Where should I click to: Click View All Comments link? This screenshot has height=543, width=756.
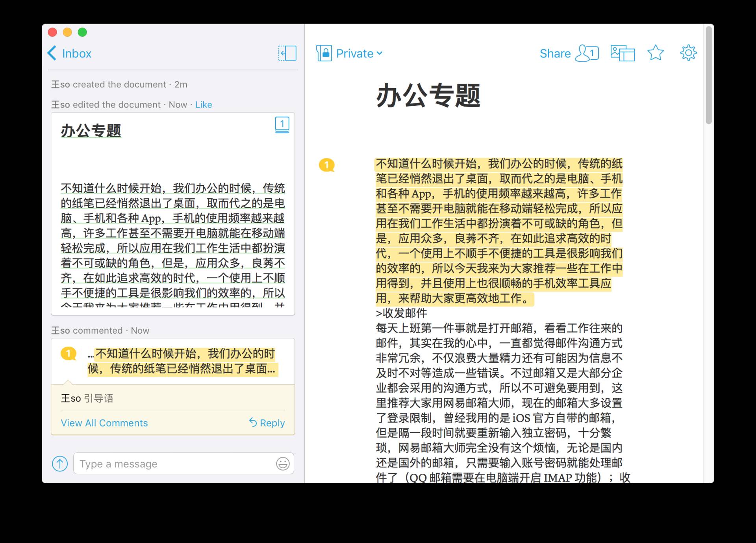click(104, 423)
